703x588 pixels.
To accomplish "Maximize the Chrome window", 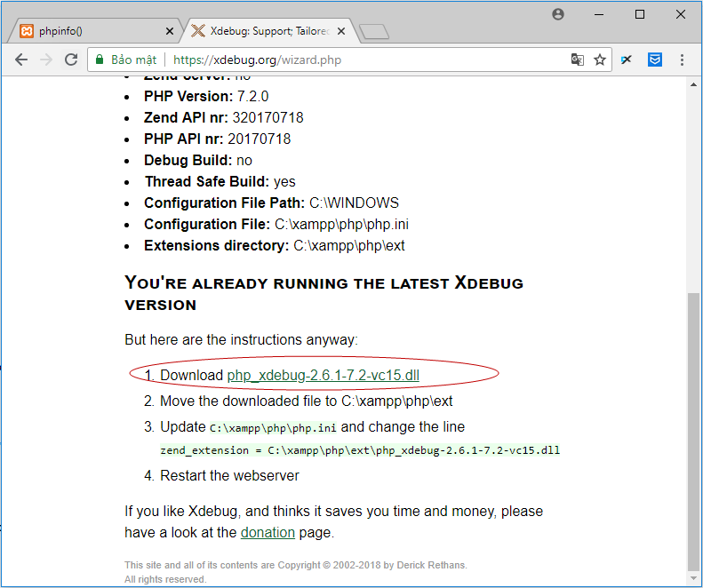I will pyautogui.click(x=640, y=14).
